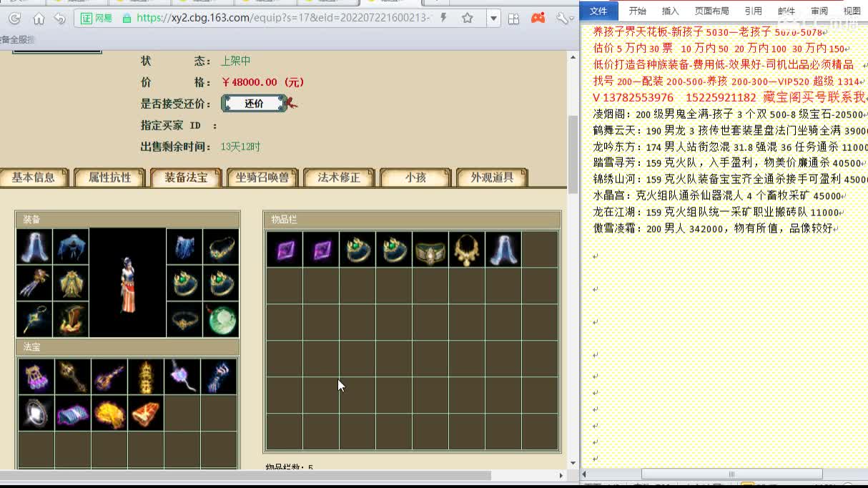Viewport: 868px width, 488px height.
Task: Go to browser home page icon
Action: 39,19
